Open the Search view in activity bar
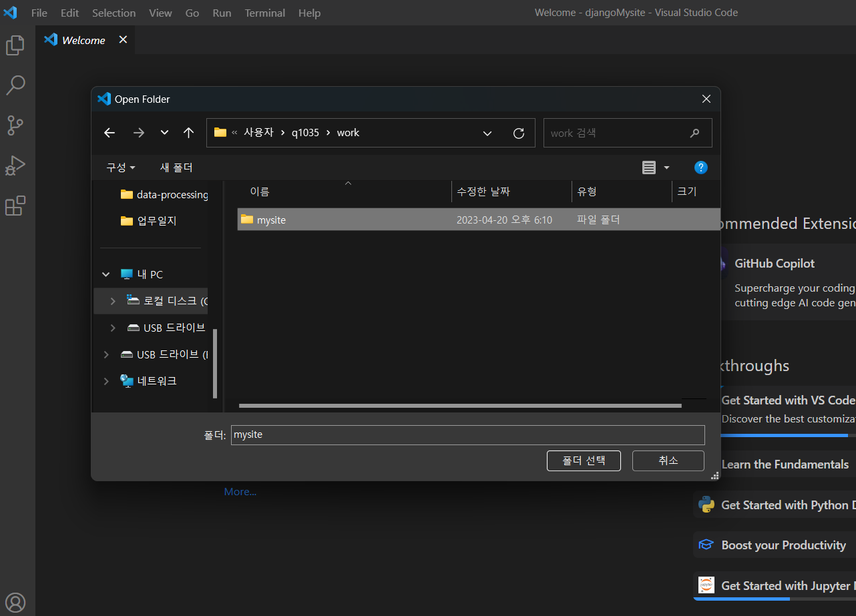Viewport: 856px width, 616px height. pos(15,85)
